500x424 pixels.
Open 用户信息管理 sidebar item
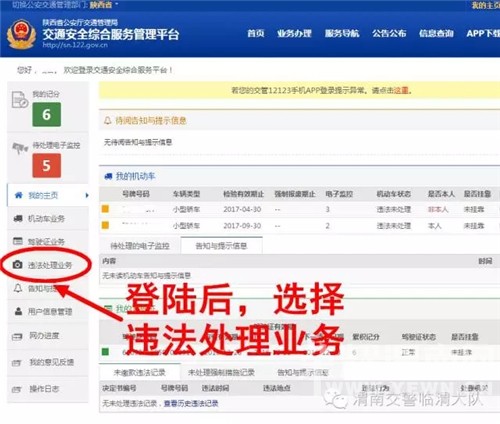click(x=48, y=312)
